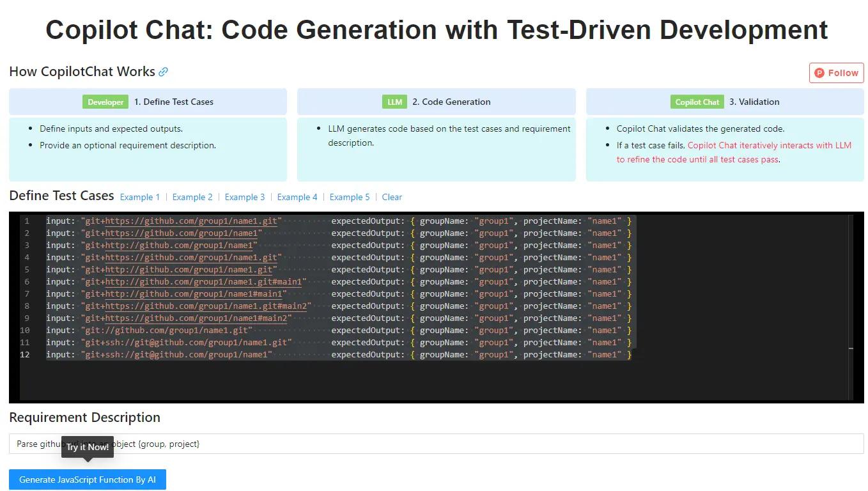
Task: Click the Copilot Chat green badge
Action: coord(697,102)
